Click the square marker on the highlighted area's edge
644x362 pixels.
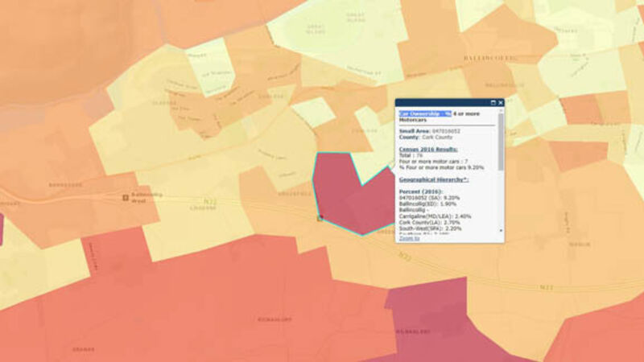[x=320, y=217]
